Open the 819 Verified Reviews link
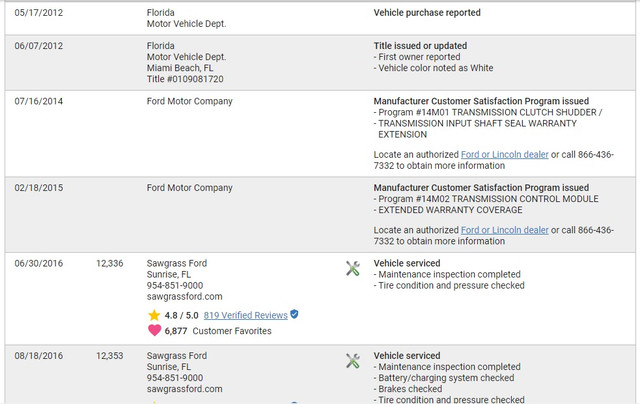 pos(246,315)
